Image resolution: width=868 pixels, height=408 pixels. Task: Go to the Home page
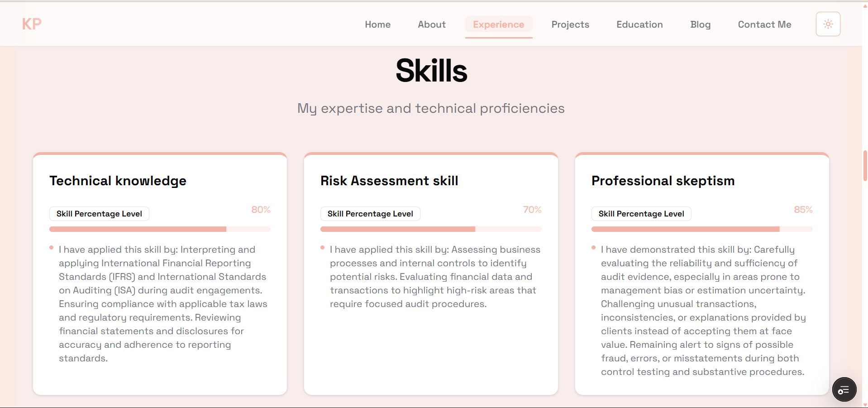(x=377, y=24)
